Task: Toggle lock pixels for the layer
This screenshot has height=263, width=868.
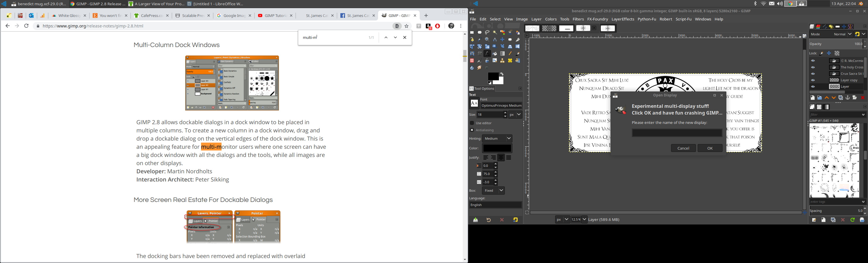Action: [x=821, y=53]
